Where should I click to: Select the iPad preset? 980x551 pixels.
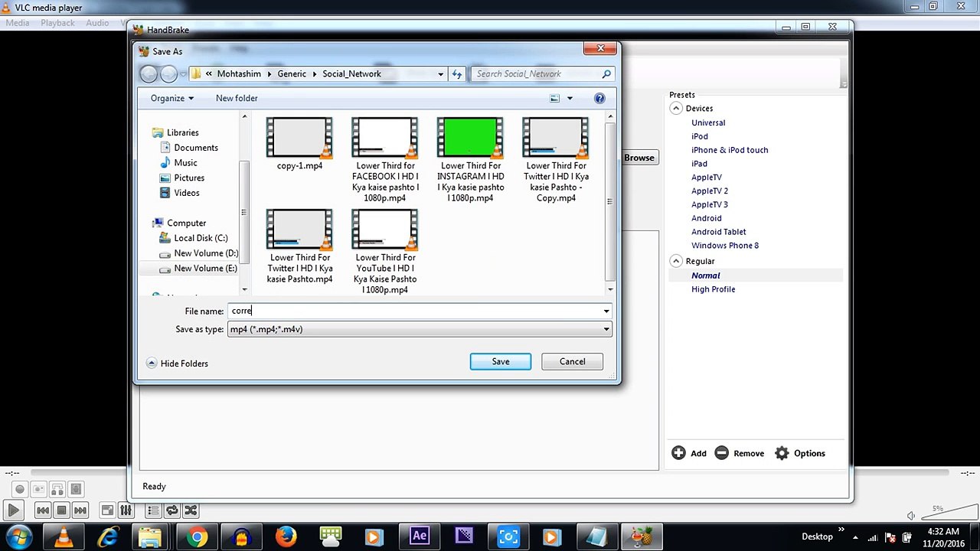[699, 164]
